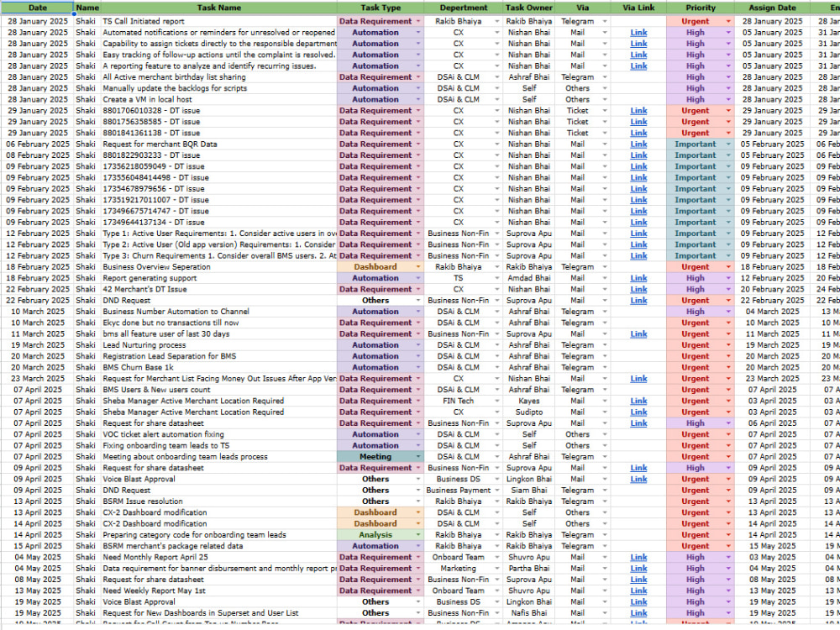Open Link in the 8801822903233 - DT issue row

click(638, 155)
